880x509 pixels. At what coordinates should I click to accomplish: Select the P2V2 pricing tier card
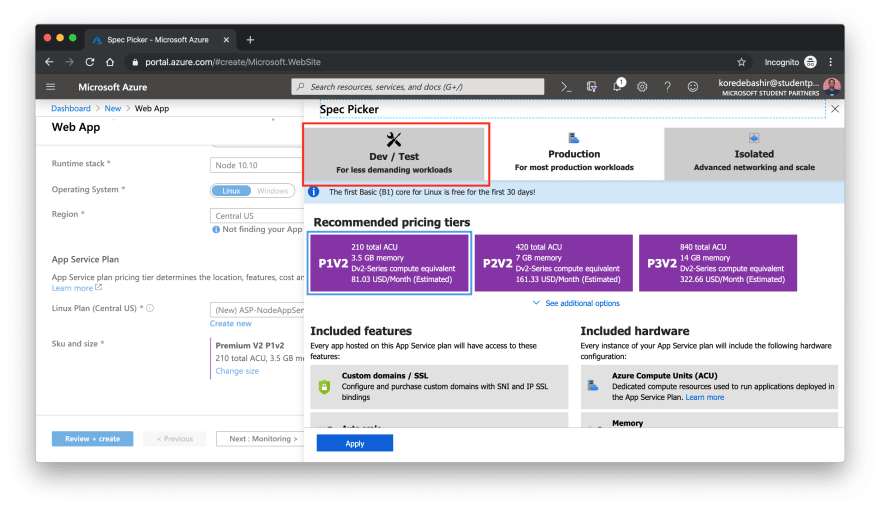tap(554, 263)
